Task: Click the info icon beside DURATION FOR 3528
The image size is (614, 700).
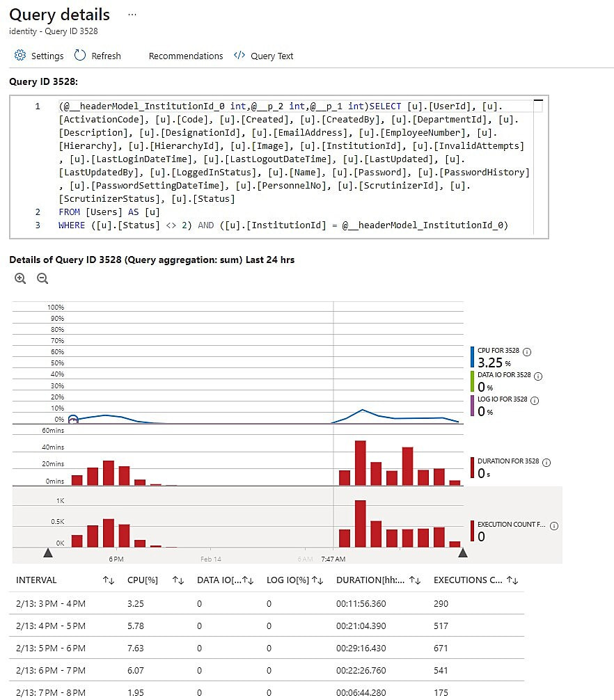Action: point(546,463)
